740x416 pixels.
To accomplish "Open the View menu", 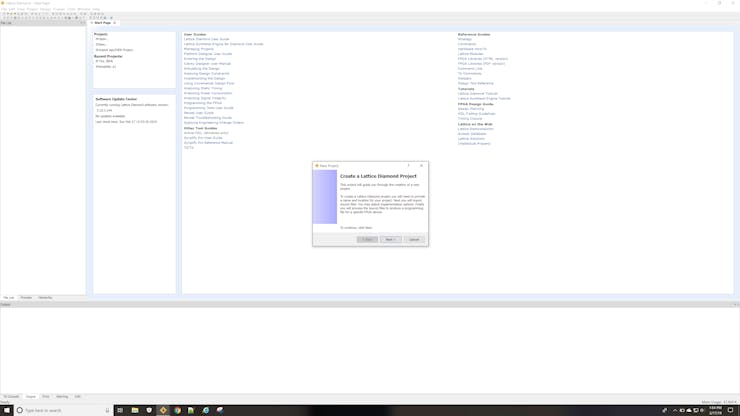I will pyautogui.click(x=21, y=9).
